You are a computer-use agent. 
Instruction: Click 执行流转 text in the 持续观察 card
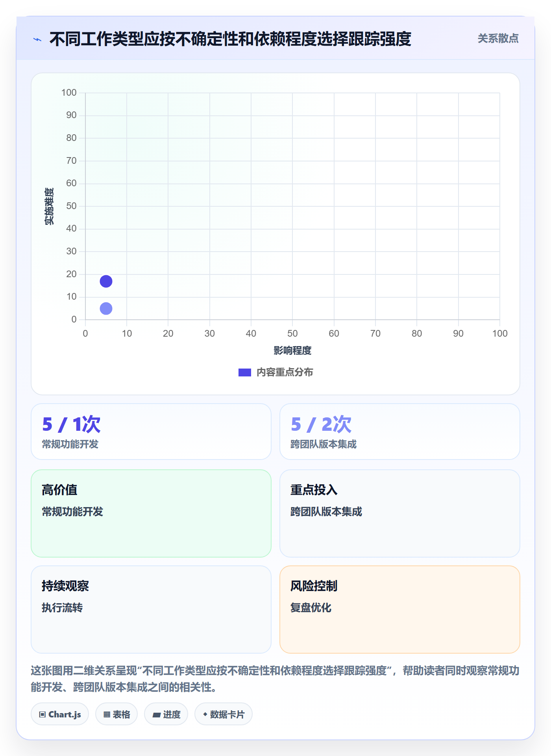(62, 608)
